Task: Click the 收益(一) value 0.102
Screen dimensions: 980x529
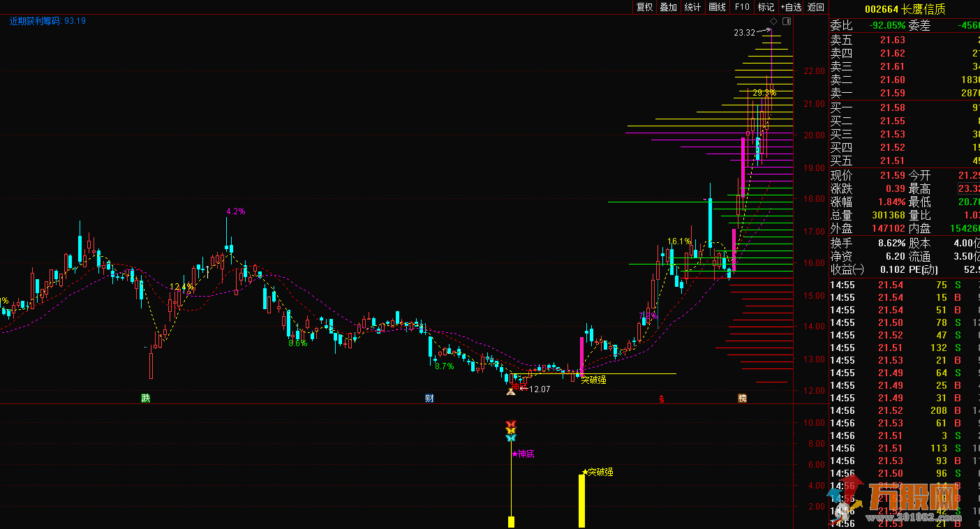Action: click(x=893, y=269)
